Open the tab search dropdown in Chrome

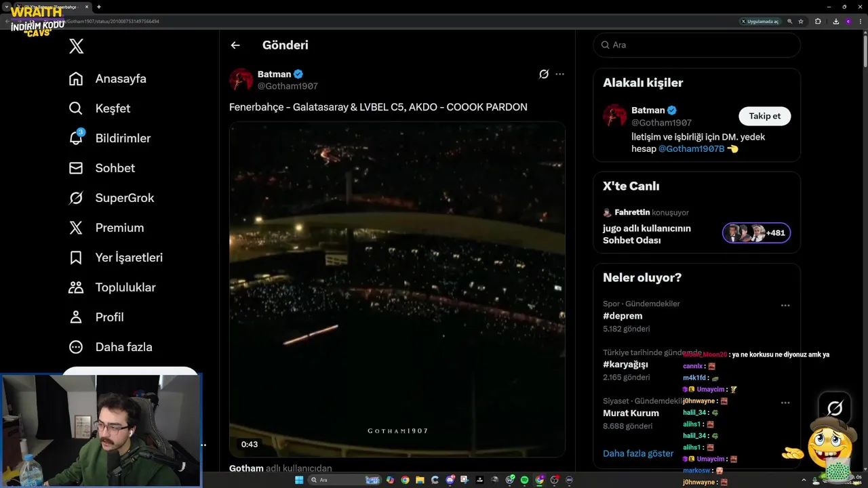tap(6, 7)
